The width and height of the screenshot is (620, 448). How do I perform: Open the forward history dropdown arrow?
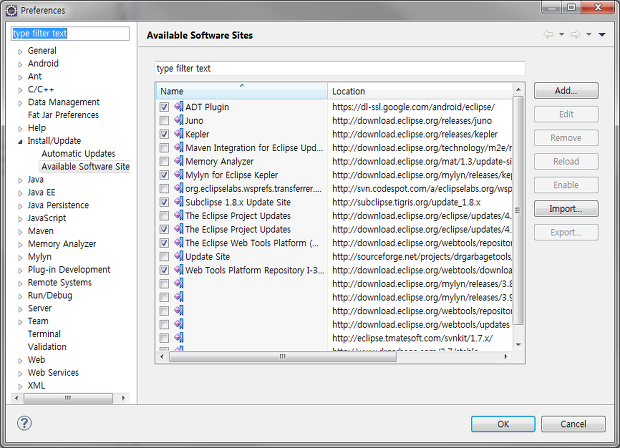point(589,34)
